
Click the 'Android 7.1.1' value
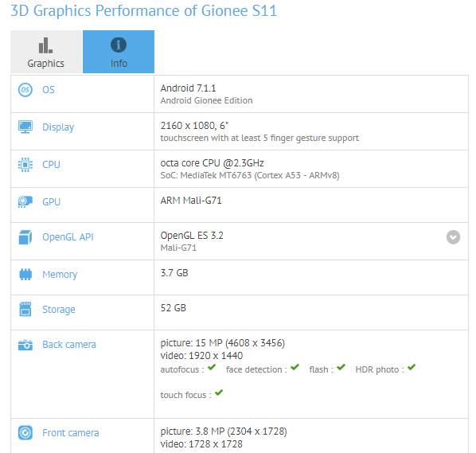point(188,88)
